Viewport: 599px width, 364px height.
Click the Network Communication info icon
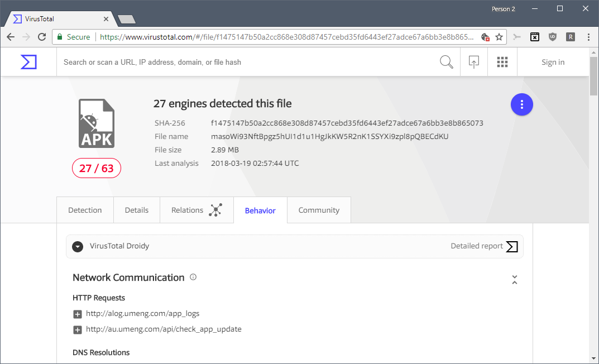193,277
